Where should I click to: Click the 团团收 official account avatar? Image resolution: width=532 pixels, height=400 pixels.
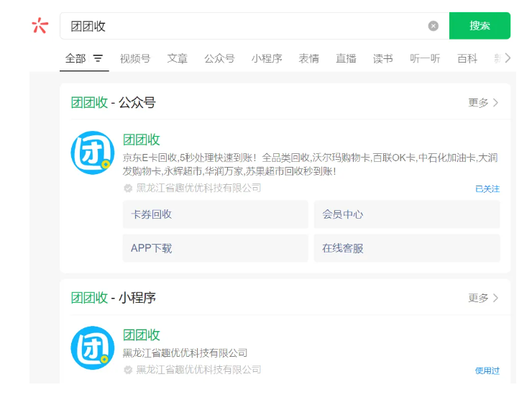coord(93,153)
